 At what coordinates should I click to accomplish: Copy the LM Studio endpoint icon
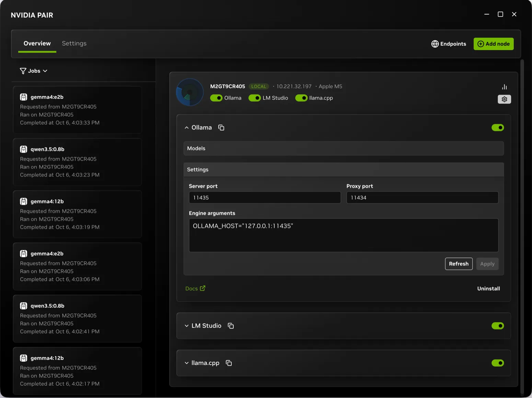point(231,326)
